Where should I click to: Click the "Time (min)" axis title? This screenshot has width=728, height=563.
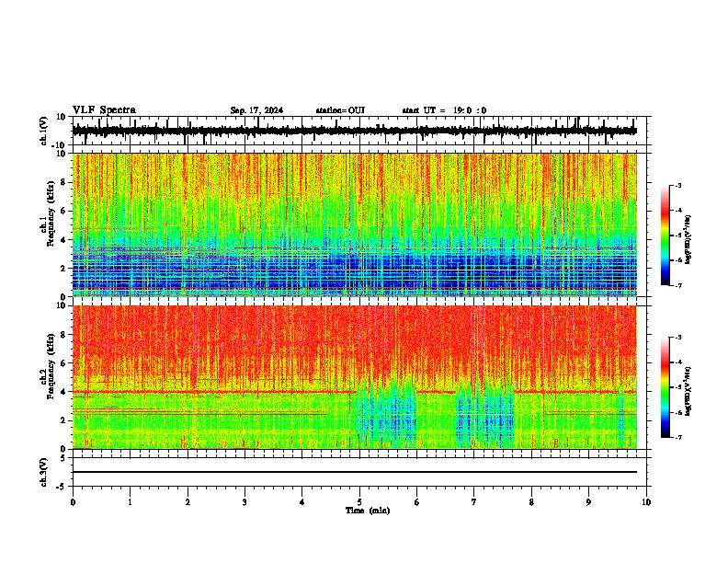pyautogui.click(x=368, y=511)
